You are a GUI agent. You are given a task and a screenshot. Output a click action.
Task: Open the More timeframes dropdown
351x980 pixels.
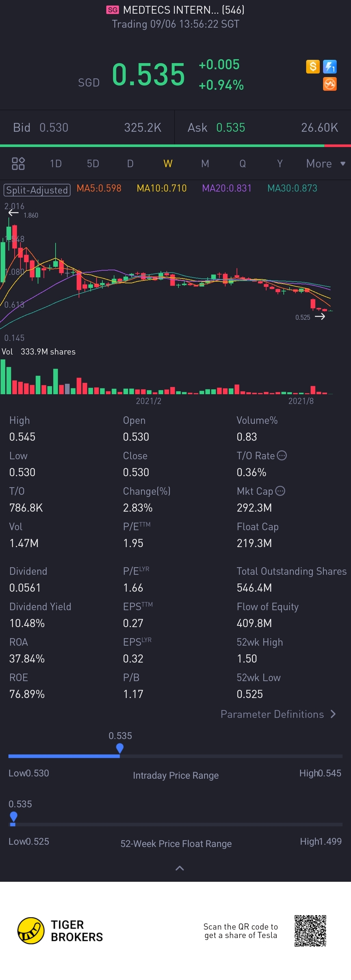[326, 164]
